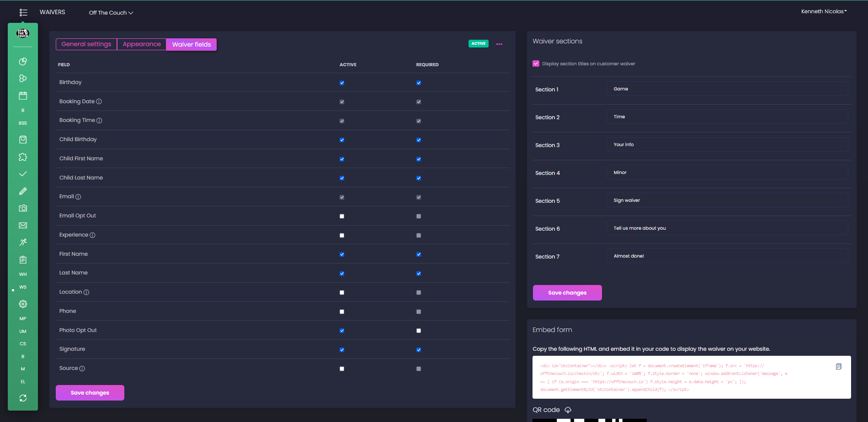Image resolution: width=868 pixels, height=422 pixels.
Task: Open the checkmark icon in sidebar
Action: pyautogui.click(x=23, y=174)
